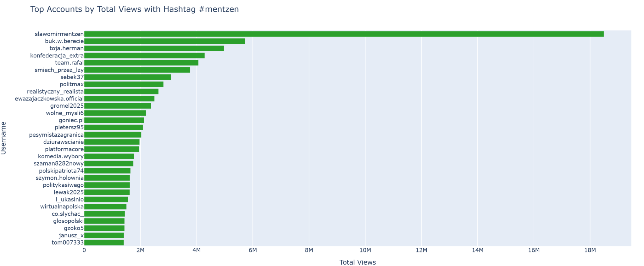
Task: Click the 10M x-axis tick label
Action: [365, 251]
